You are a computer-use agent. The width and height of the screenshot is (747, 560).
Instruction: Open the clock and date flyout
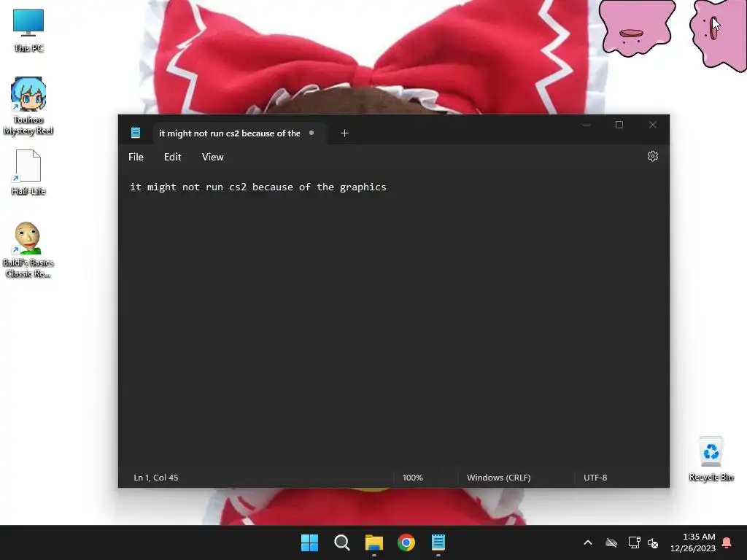click(693, 542)
